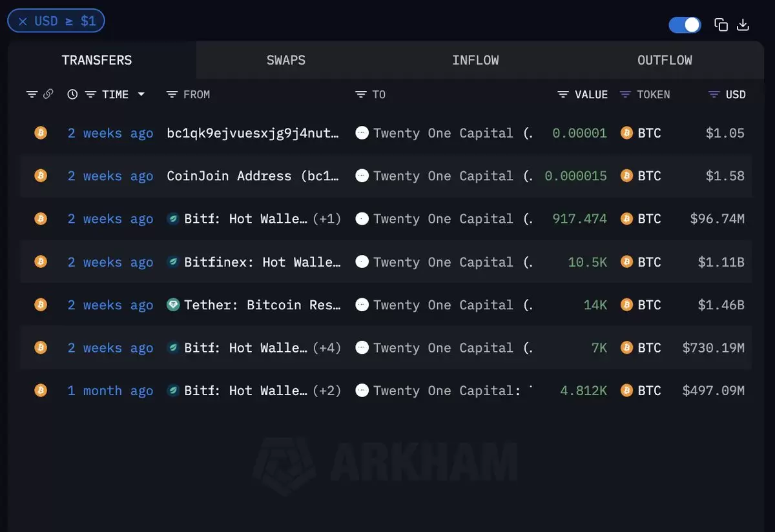775x532 pixels.
Task: Click the Bitfinex logo in the (+2) row
Action: click(x=173, y=391)
